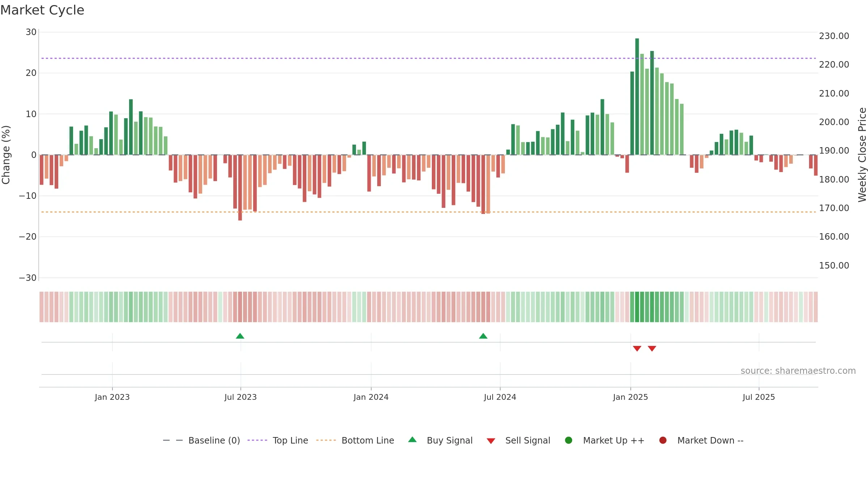
Task: Toggle the Market Down -- legend label
Action: pos(710,440)
